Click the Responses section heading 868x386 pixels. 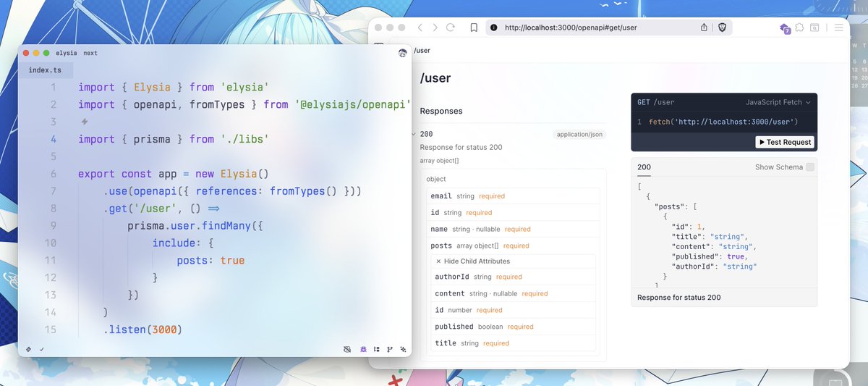point(441,111)
